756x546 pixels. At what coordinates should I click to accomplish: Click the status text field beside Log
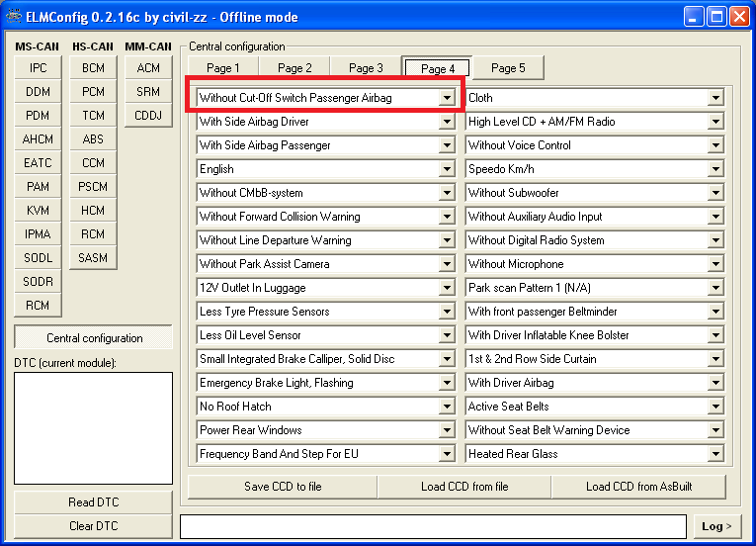coord(433,526)
